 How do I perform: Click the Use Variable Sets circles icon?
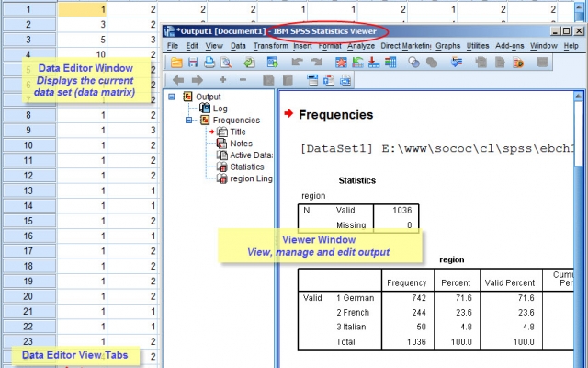(413, 62)
